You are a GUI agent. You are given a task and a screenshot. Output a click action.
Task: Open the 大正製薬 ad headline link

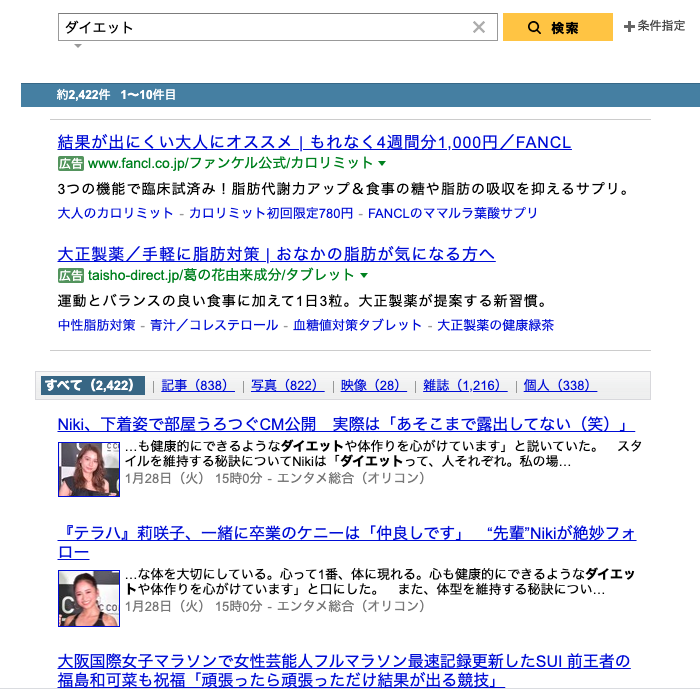coord(276,254)
